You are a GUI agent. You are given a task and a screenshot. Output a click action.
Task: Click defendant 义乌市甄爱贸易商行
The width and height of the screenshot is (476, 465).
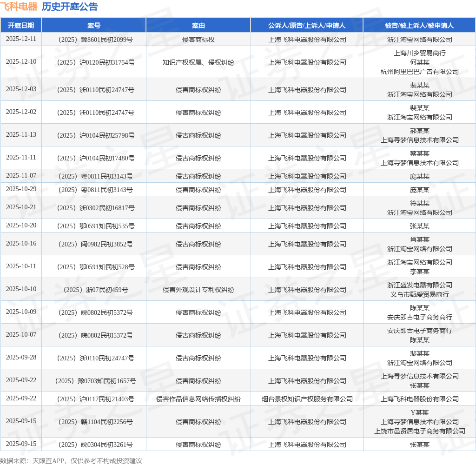point(420,294)
